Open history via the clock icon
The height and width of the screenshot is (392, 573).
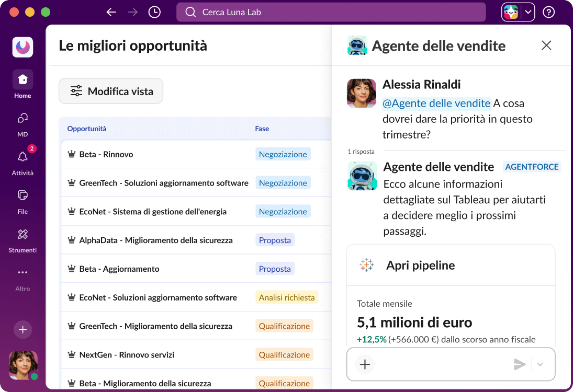tap(154, 11)
